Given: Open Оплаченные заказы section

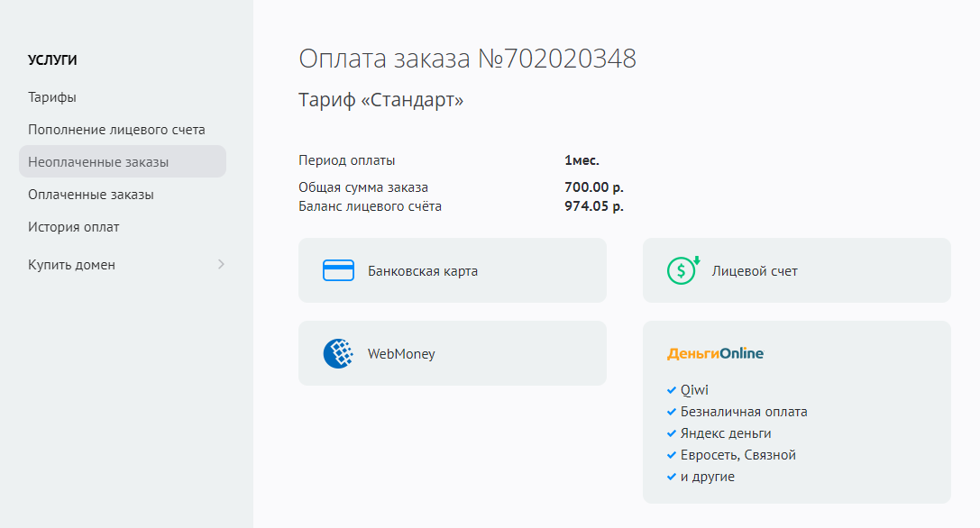Looking at the screenshot, I should (90, 195).
